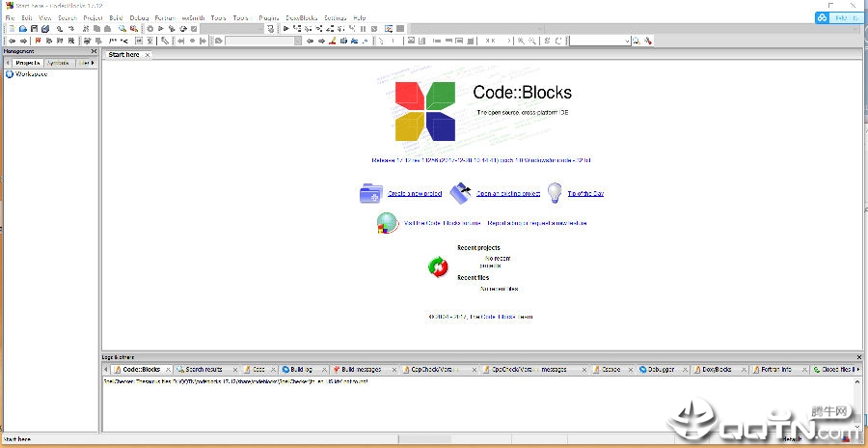Image resolution: width=868 pixels, height=448 pixels.
Task: Click the Cut scissors toolbar icon
Action: [x=85, y=29]
